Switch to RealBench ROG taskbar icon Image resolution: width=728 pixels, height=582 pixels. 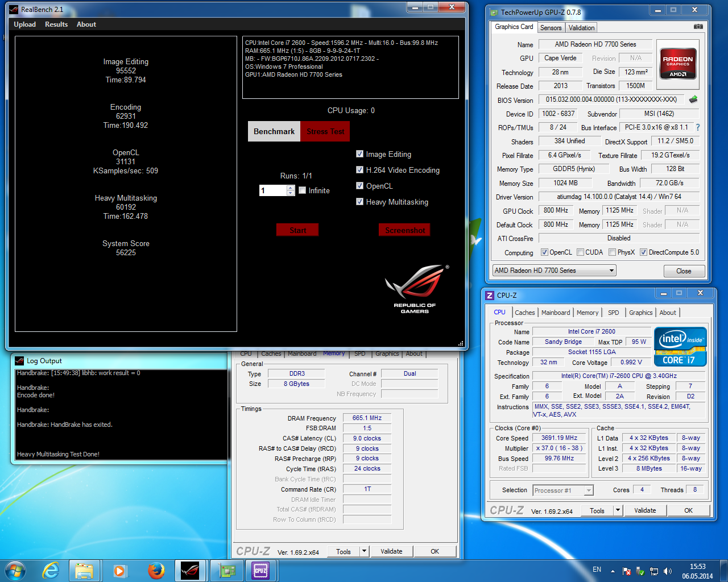191,571
